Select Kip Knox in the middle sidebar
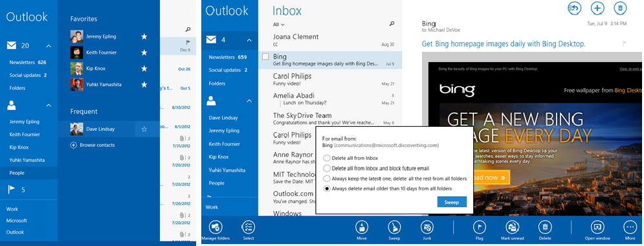 [219, 157]
